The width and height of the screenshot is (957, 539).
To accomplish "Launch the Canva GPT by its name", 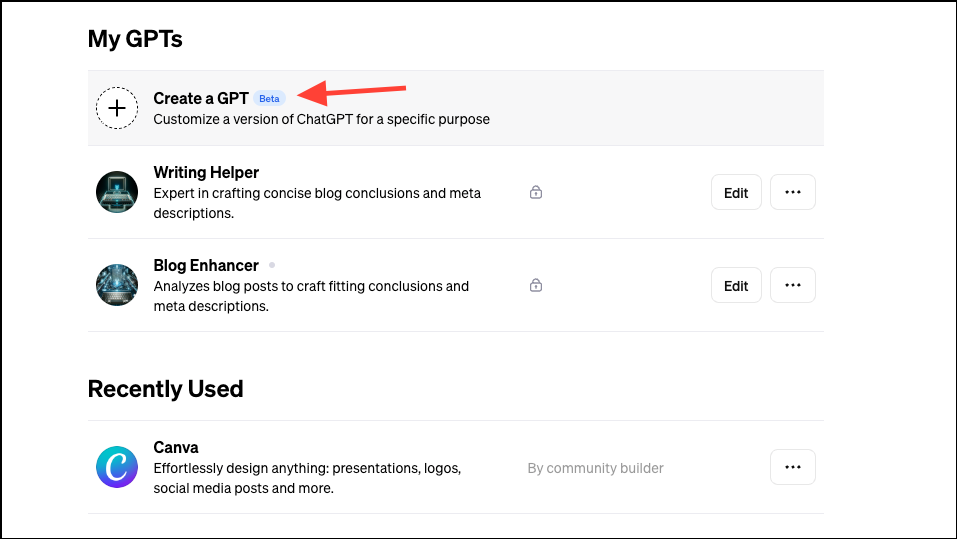I will [x=176, y=447].
